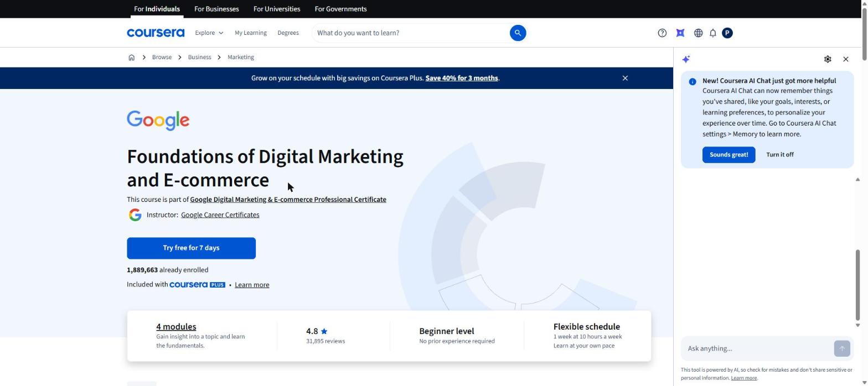Click the 1,889,663 already enrolled text
Screen dimensions: 868x386
point(167,270)
